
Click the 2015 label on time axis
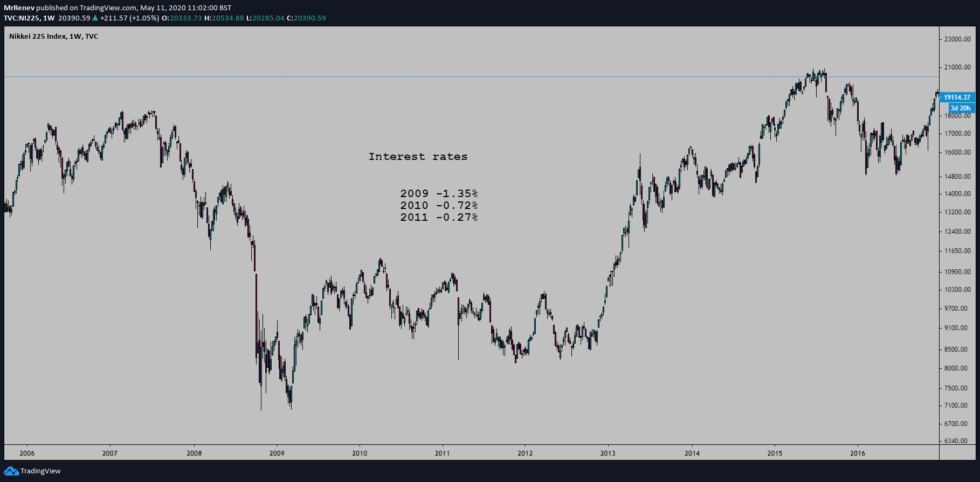click(775, 453)
